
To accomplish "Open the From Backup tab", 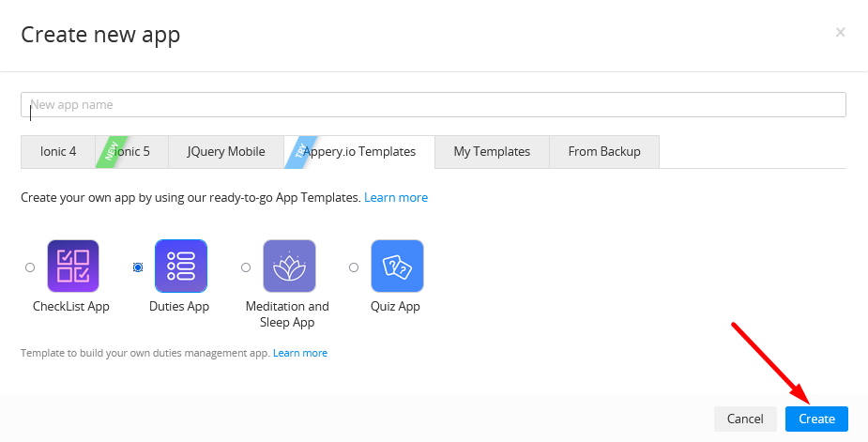I will click(604, 152).
